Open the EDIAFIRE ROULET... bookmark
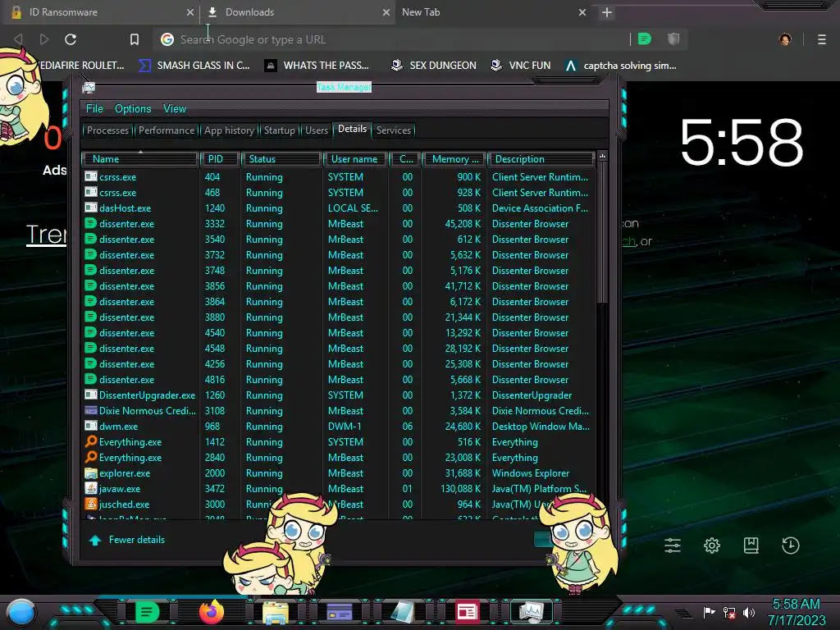Viewport: 840px width, 630px height. pos(81,66)
